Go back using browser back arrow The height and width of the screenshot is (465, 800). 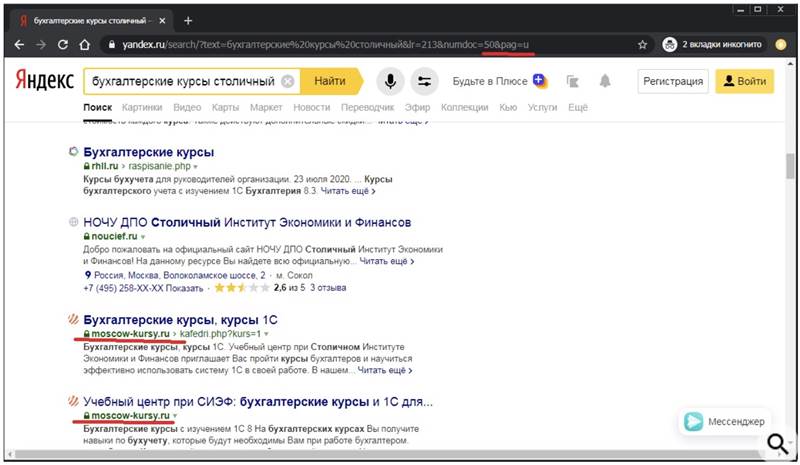tap(19, 45)
